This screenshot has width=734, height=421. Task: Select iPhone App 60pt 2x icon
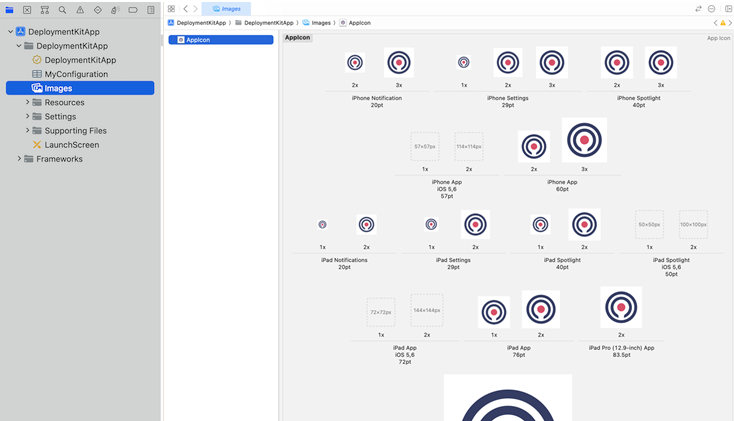point(534,147)
